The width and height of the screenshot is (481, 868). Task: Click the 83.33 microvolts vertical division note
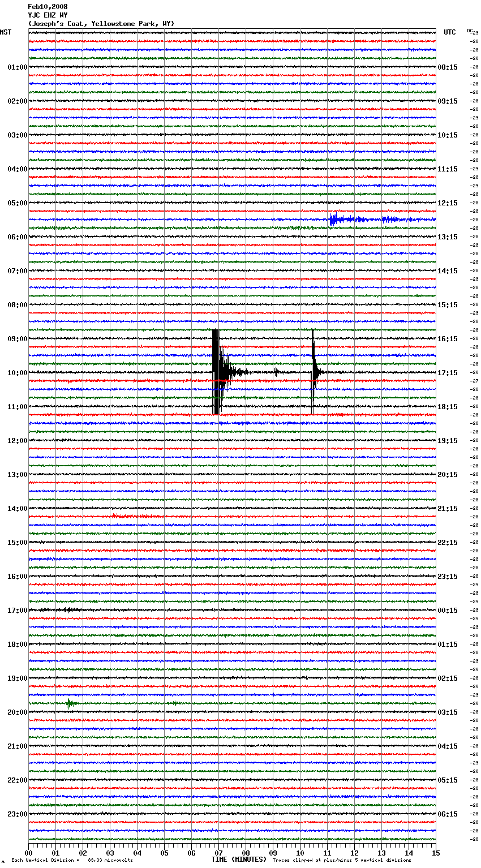pyautogui.click(x=72, y=861)
